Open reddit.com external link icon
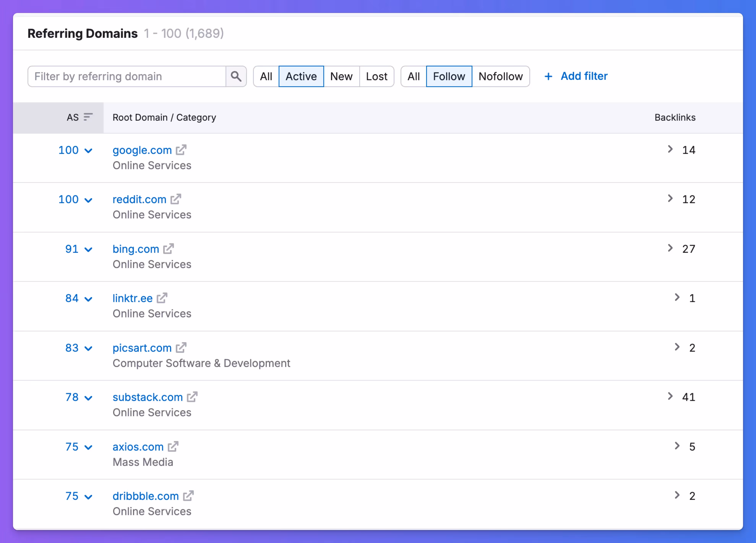The height and width of the screenshot is (543, 756). pos(176,199)
